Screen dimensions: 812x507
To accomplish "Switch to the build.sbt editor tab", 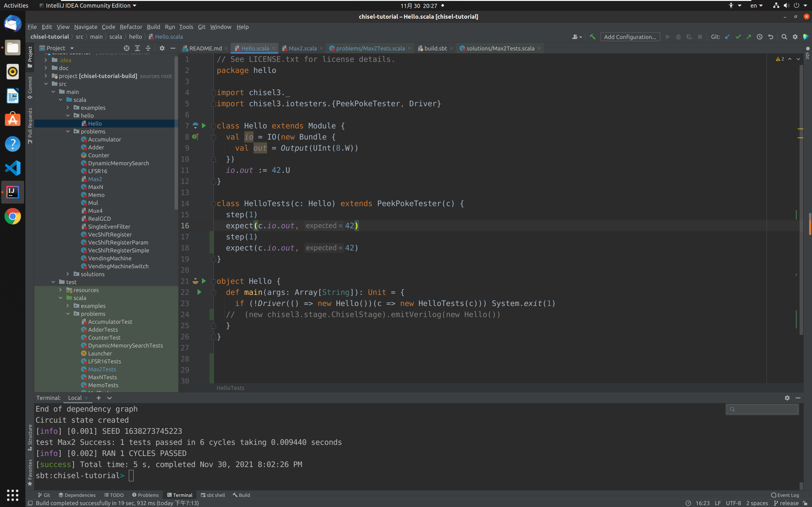I will (435, 48).
